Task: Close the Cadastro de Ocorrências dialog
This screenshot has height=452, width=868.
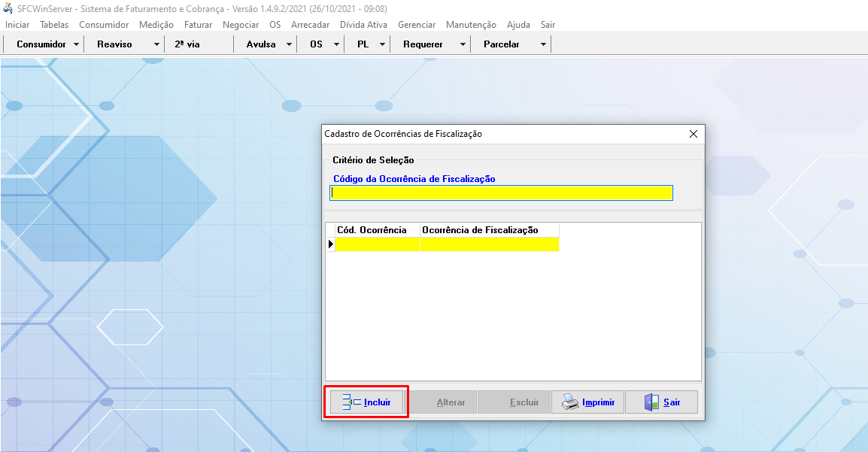Action: [693, 134]
